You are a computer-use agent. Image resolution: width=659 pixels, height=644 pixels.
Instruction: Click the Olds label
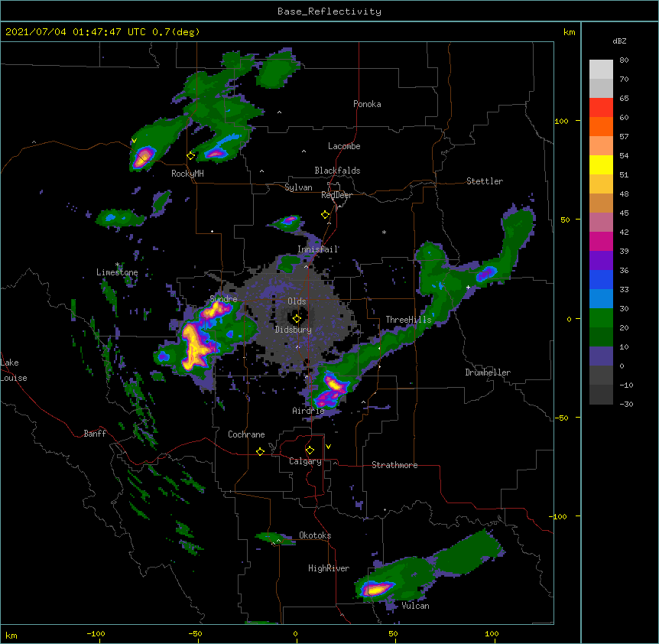297,301
